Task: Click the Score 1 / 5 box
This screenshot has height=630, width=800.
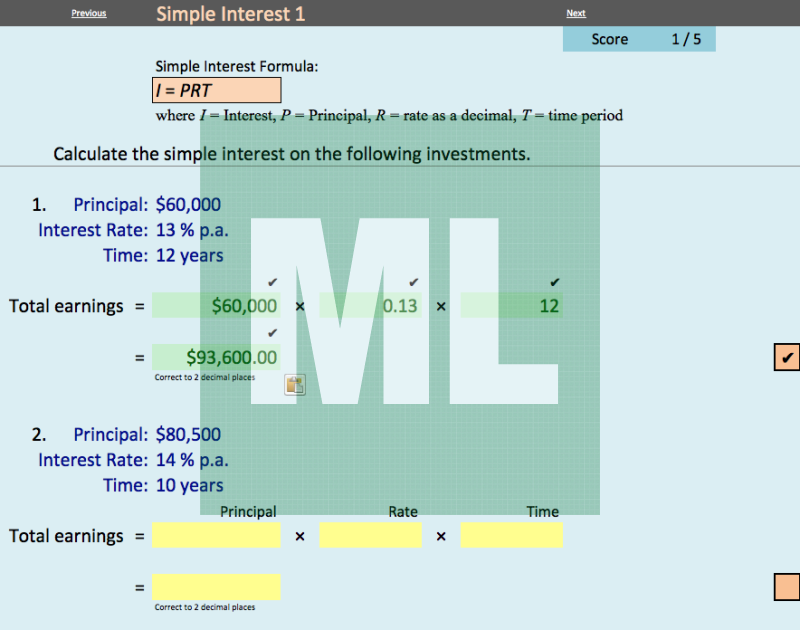Action: click(x=639, y=39)
